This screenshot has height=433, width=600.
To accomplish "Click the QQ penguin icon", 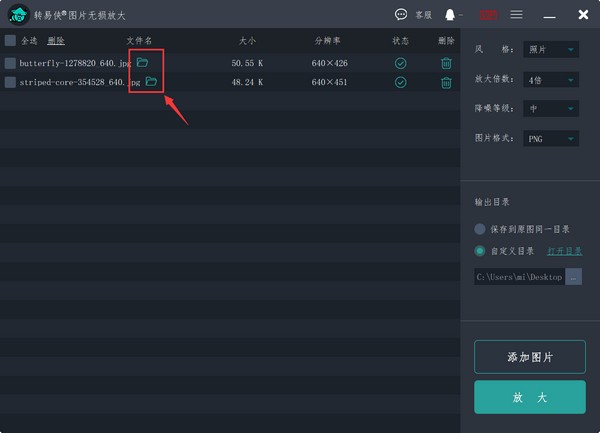I will point(450,15).
